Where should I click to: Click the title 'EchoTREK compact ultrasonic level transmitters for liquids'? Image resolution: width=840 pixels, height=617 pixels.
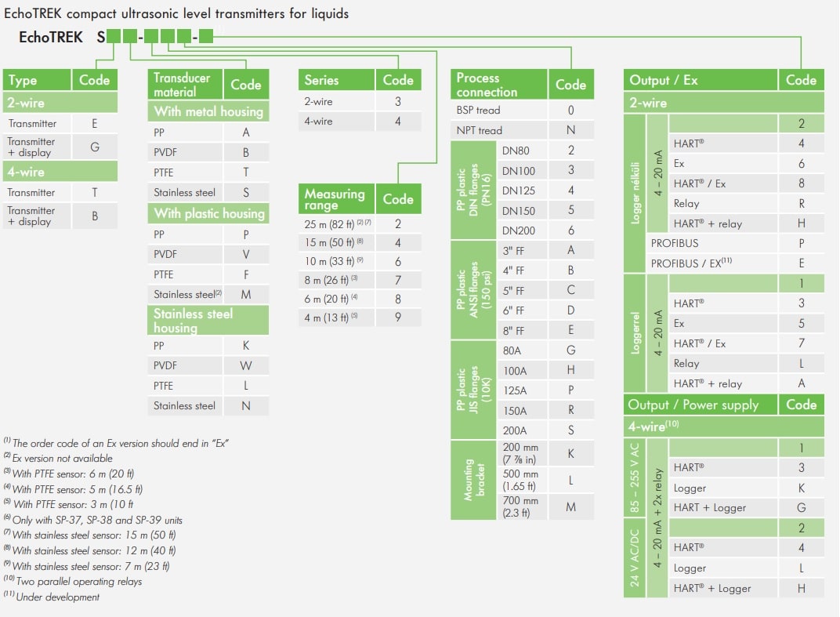(176, 13)
